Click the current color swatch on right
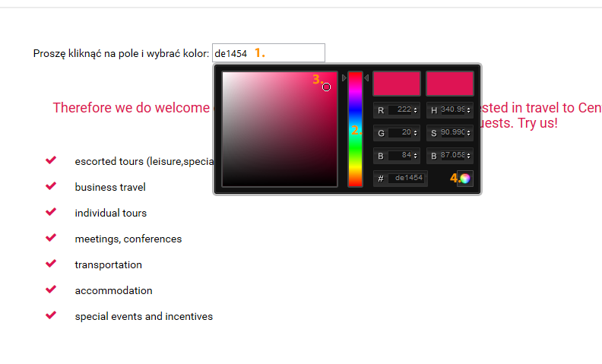 point(449,84)
